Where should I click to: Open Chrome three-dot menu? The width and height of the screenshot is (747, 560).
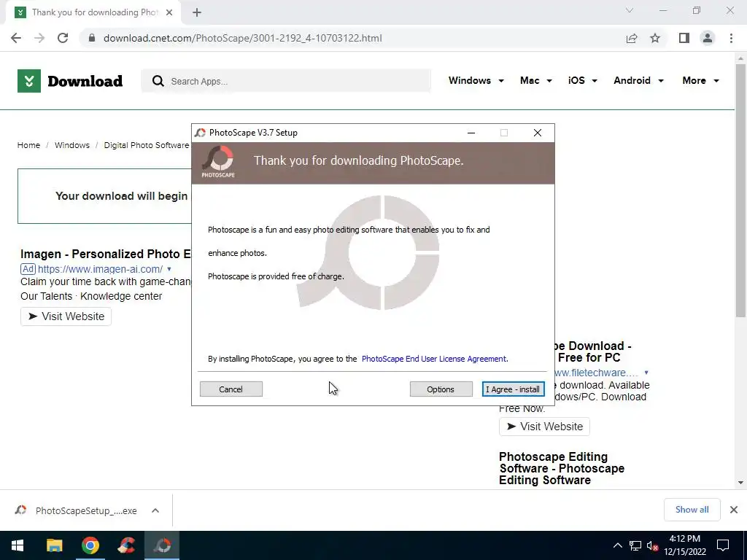(x=731, y=38)
